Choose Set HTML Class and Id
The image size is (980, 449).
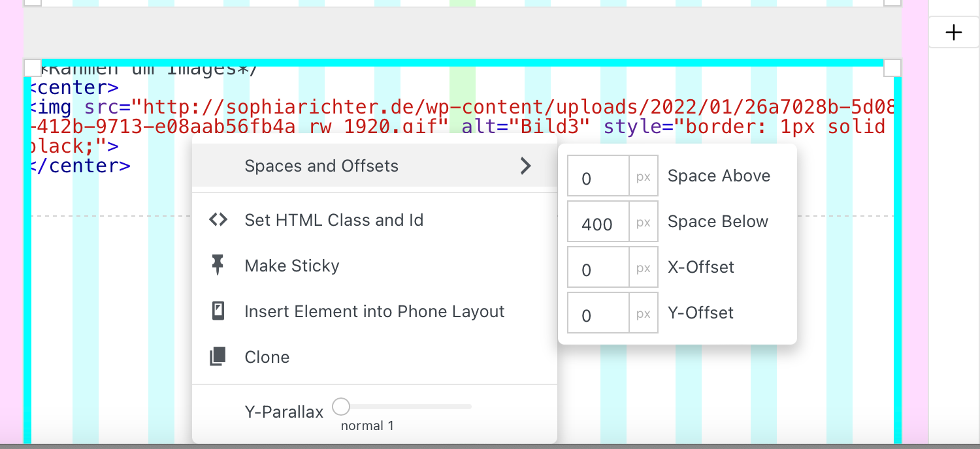coord(334,220)
